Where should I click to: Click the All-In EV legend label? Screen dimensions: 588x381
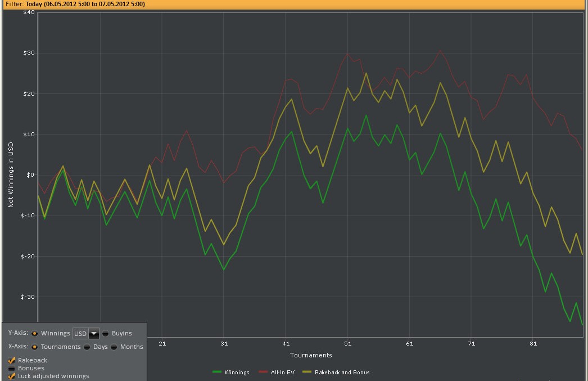coord(282,372)
